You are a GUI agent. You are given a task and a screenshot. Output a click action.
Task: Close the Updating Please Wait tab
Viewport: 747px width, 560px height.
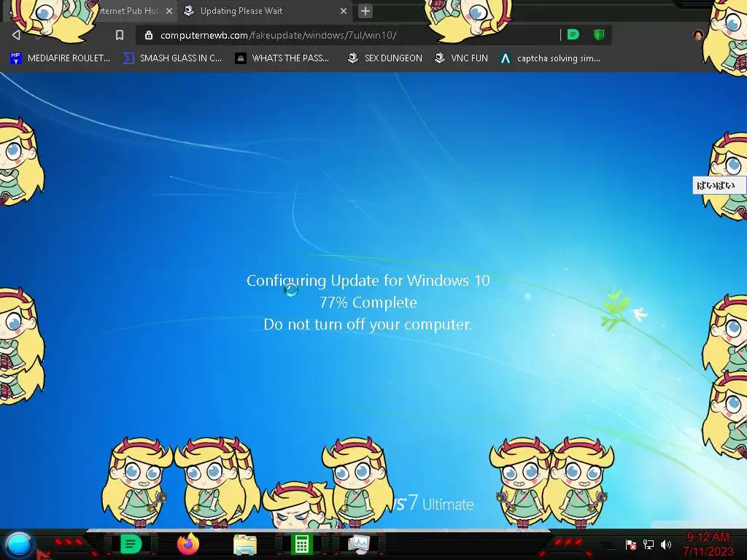point(344,11)
